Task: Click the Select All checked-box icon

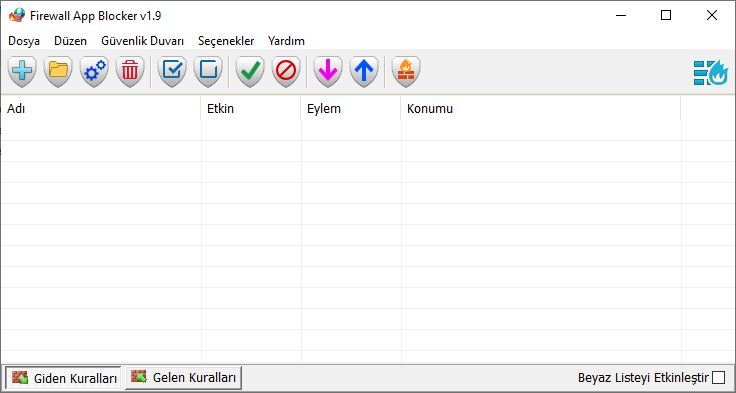Action: [172, 71]
